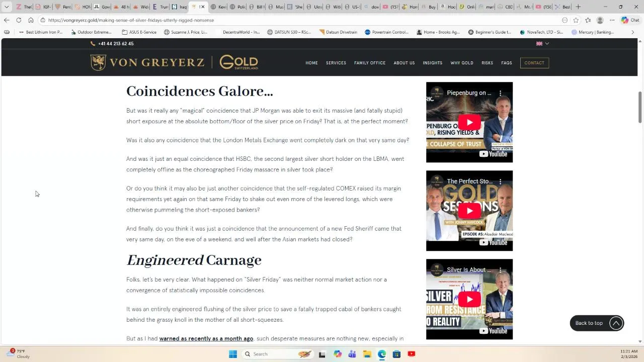
Task: Switch to the Ukra tab
Action: click(314, 7)
